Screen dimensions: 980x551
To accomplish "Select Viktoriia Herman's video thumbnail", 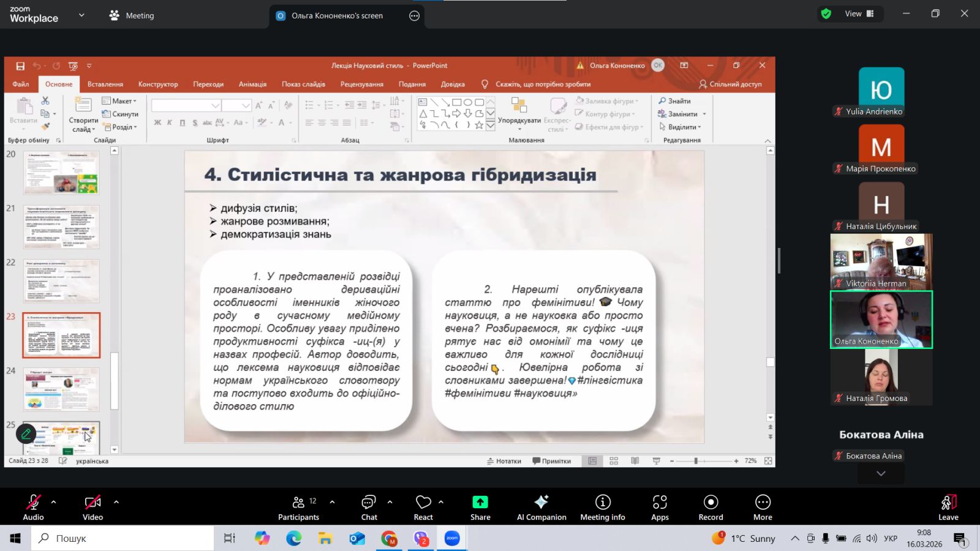I will point(881,261).
